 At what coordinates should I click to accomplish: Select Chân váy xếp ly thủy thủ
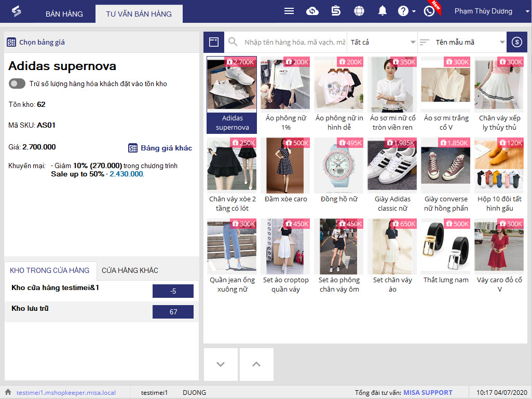click(x=499, y=94)
